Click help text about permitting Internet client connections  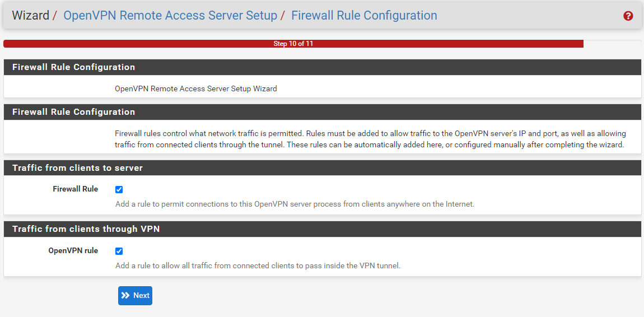[x=295, y=204]
